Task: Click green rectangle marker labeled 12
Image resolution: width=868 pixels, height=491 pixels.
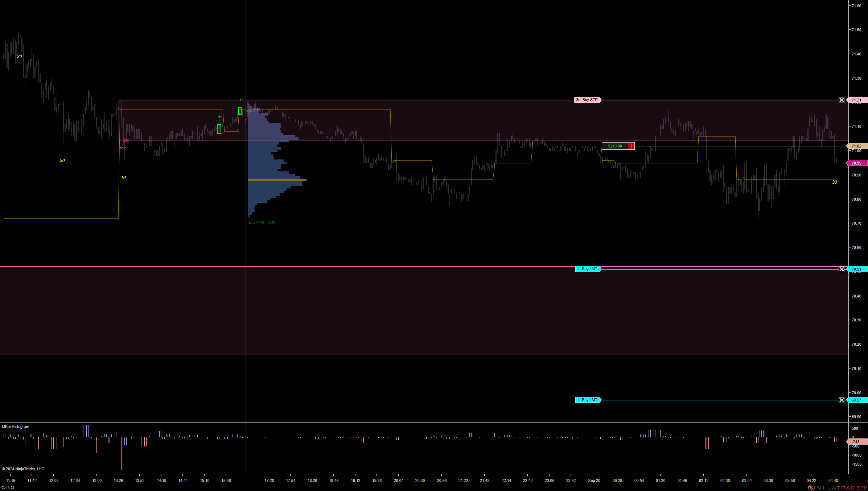Action: click(x=240, y=111)
